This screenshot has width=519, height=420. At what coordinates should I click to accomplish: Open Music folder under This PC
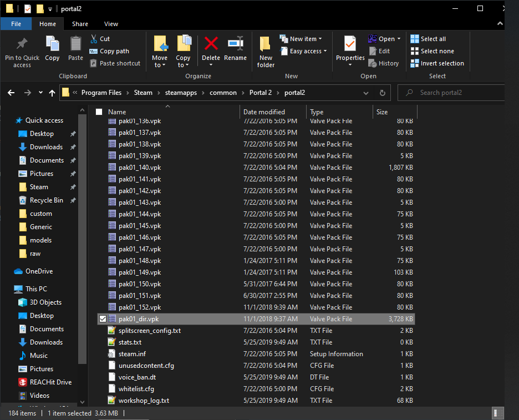tap(33, 356)
